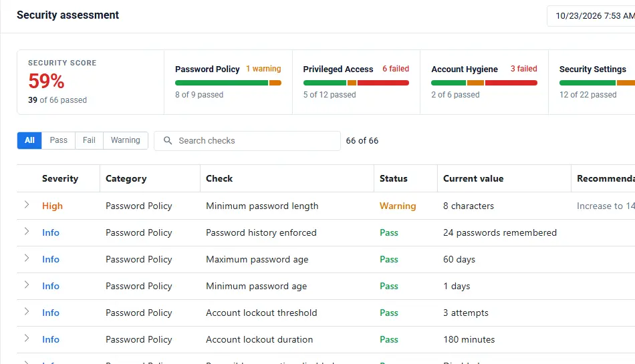This screenshot has height=364, width=635.
Task: Expand the Minimum password length row
Action: pyautogui.click(x=27, y=204)
